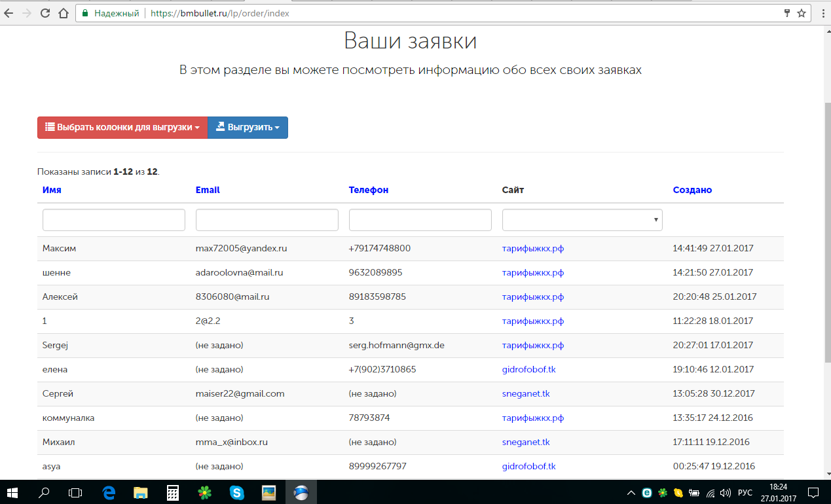Click the green padlock security icon
Viewport: 831px width, 504px height.
click(85, 13)
